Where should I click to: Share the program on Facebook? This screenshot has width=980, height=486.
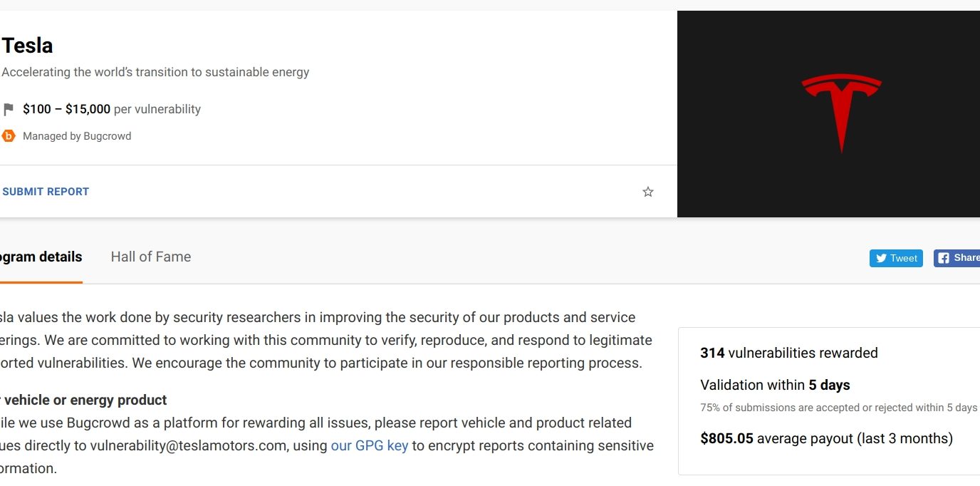coord(957,258)
